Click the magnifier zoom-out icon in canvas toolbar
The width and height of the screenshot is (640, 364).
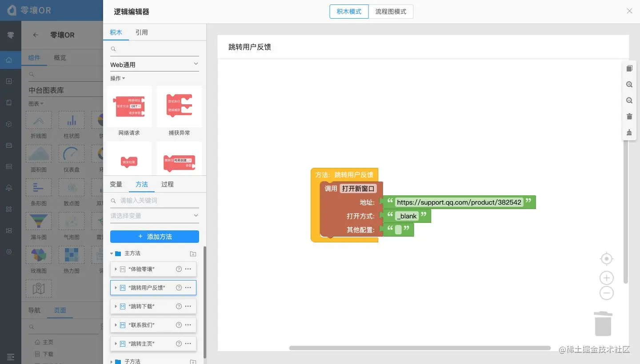(629, 100)
